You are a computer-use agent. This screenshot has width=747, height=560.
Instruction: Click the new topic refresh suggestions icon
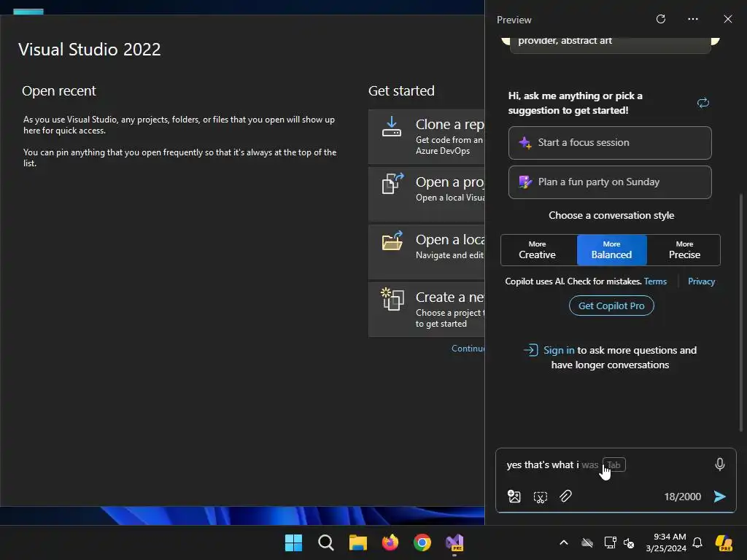click(703, 103)
